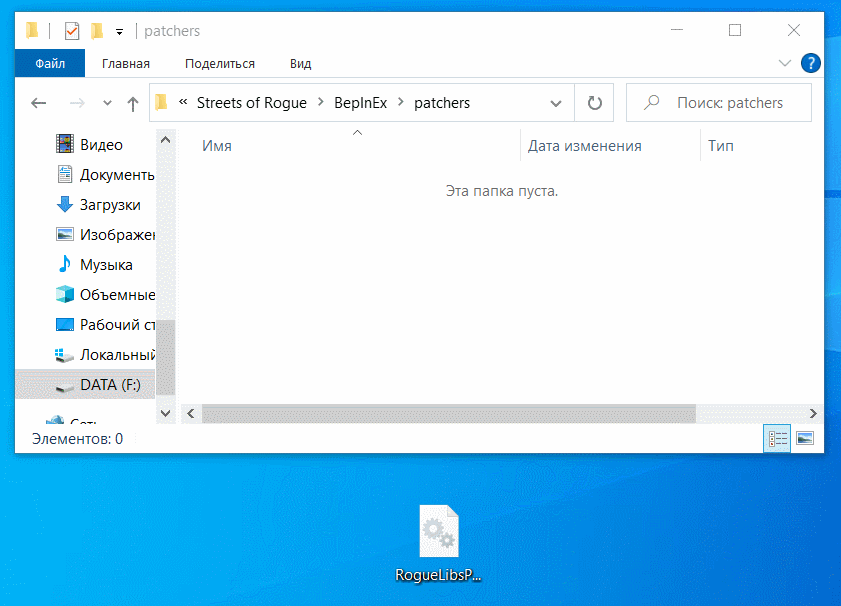Switch to details view layout
This screenshot has height=606, width=841.
tap(777, 439)
